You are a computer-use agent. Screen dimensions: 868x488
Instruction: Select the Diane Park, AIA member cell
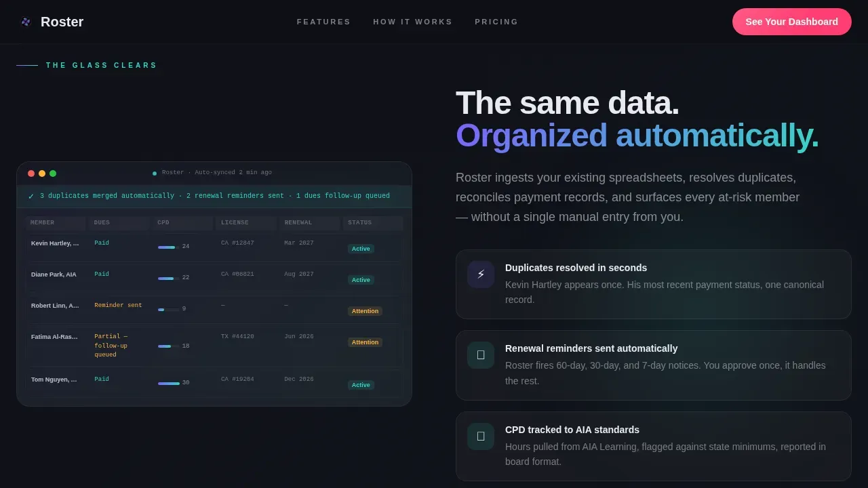(x=54, y=274)
